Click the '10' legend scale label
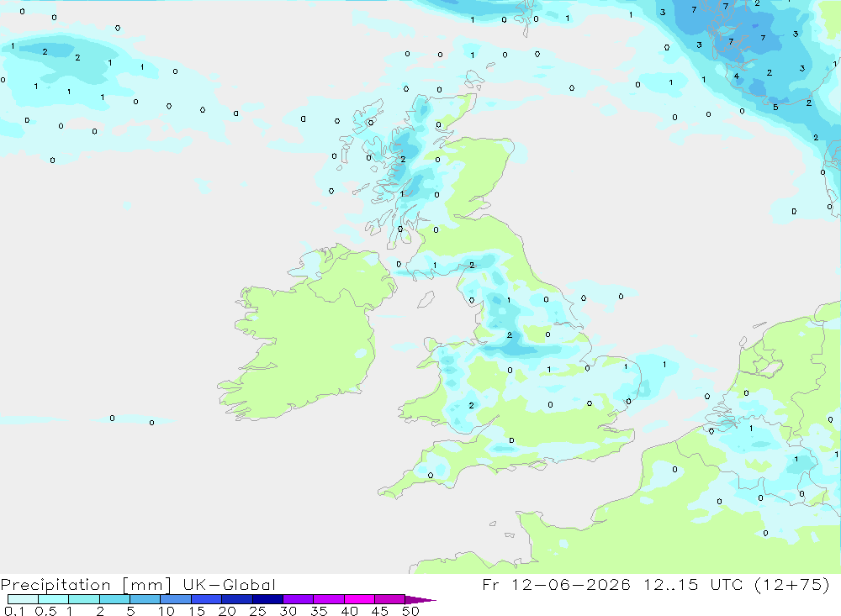 click(167, 611)
